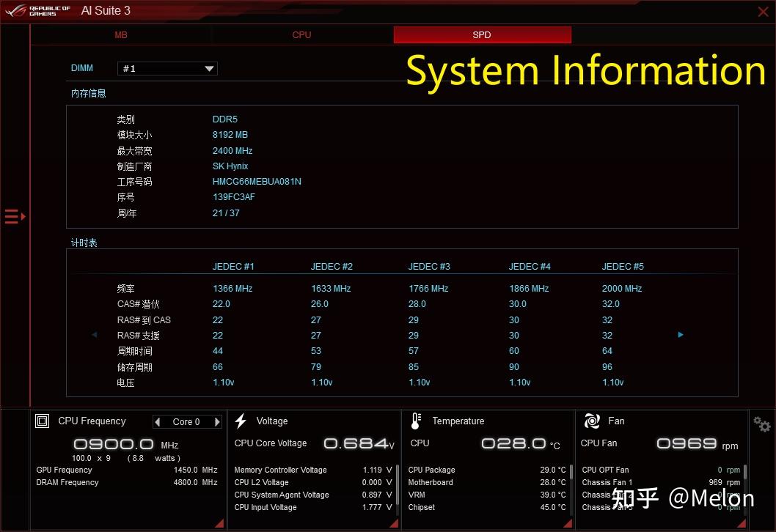Expand the Voltage panel corner triangle
The image size is (776, 532).
[392, 523]
